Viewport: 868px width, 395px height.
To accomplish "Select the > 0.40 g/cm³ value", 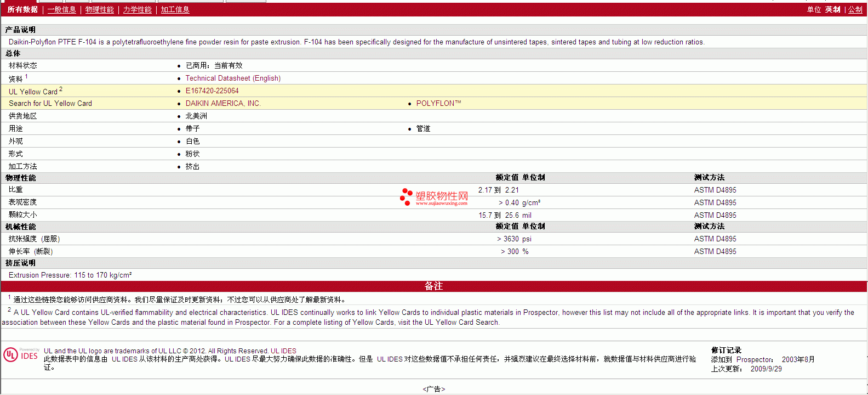I will coord(519,203).
